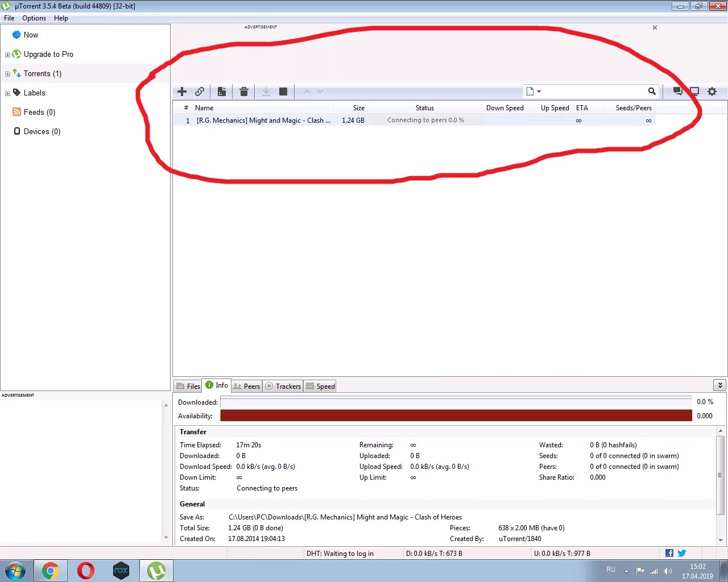Switch to the Speed tab
This screenshot has height=582, width=728.
pos(320,386)
